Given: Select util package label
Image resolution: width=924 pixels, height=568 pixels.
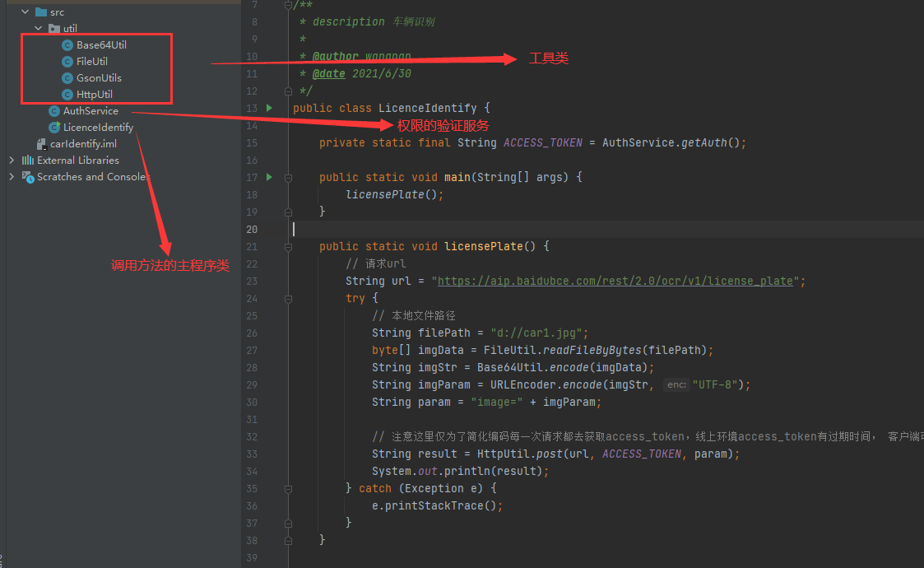Looking at the screenshot, I should tap(70, 28).
